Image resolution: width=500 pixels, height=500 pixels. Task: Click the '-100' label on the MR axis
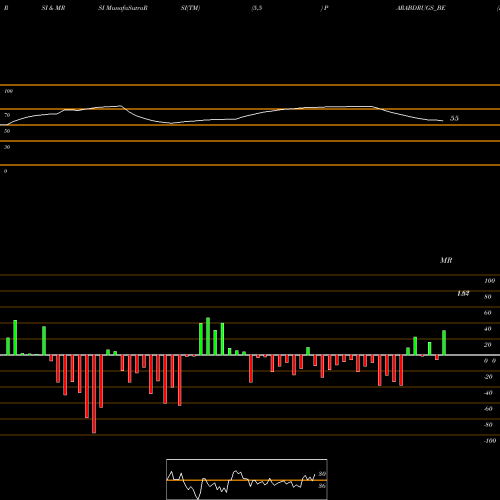coord(489,441)
